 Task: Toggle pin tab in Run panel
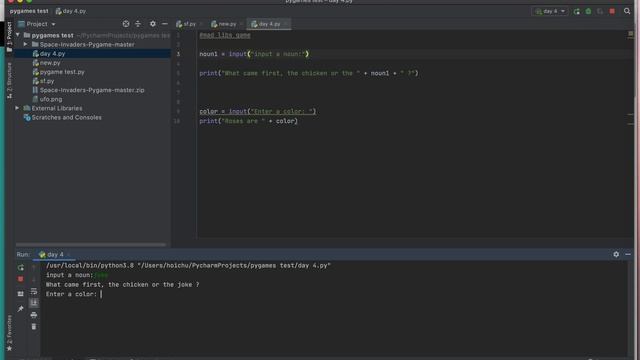(x=20, y=309)
